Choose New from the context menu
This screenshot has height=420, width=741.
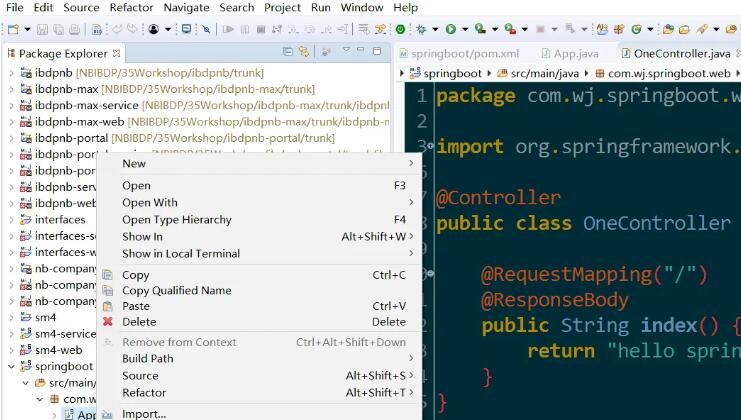coord(259,163)
